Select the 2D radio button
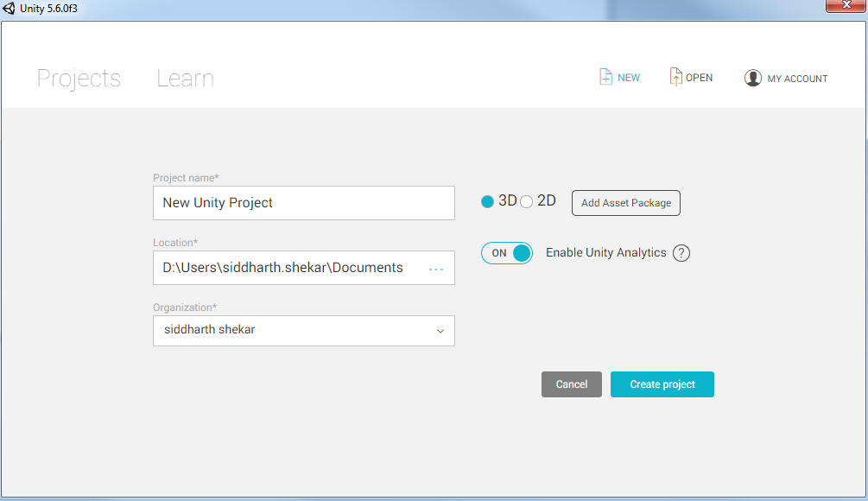The width and height of the screenshot is (868, 501). [527, 201]
